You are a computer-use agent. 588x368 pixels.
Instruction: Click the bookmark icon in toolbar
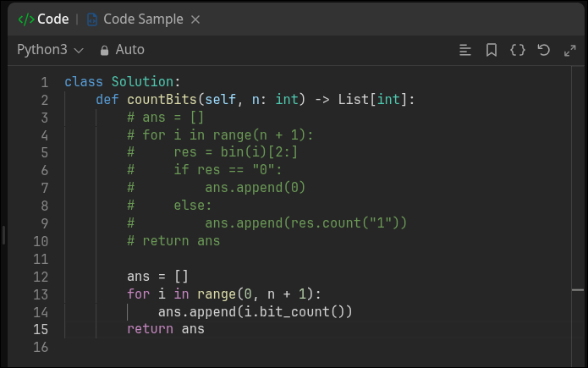point(492,50)
